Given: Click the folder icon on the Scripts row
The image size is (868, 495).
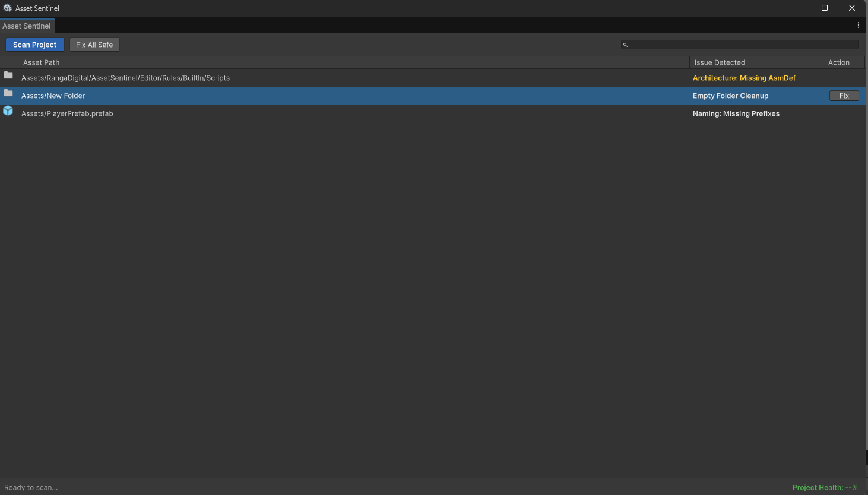Looking at the screenshot, I should click(8, 75).
